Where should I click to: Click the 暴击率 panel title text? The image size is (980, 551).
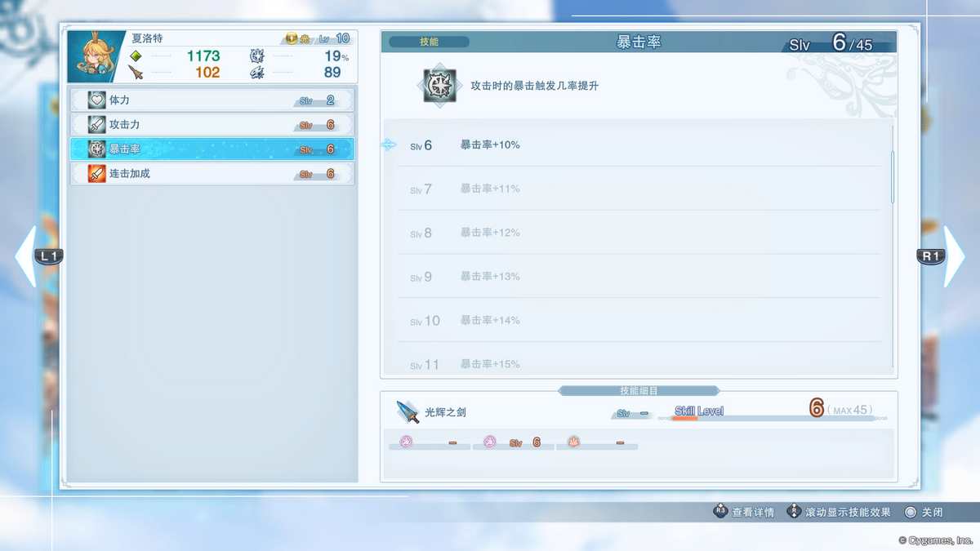coord(639,42)
